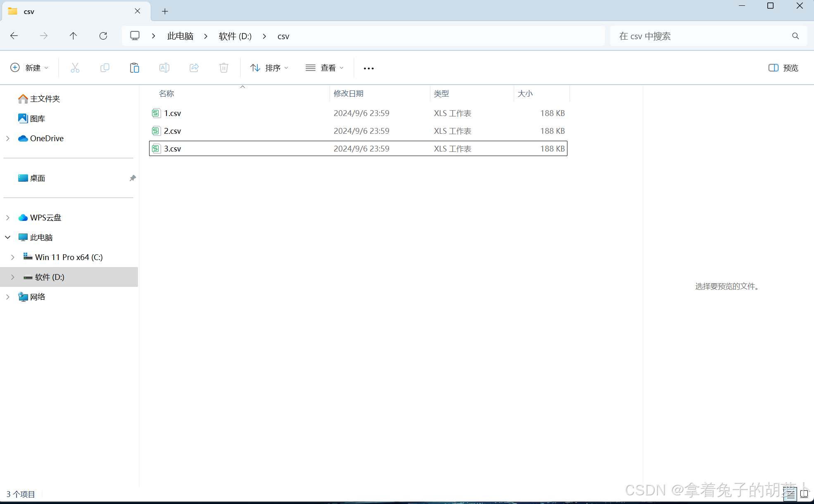Open the see more ellipsis menu

point(368,68)
